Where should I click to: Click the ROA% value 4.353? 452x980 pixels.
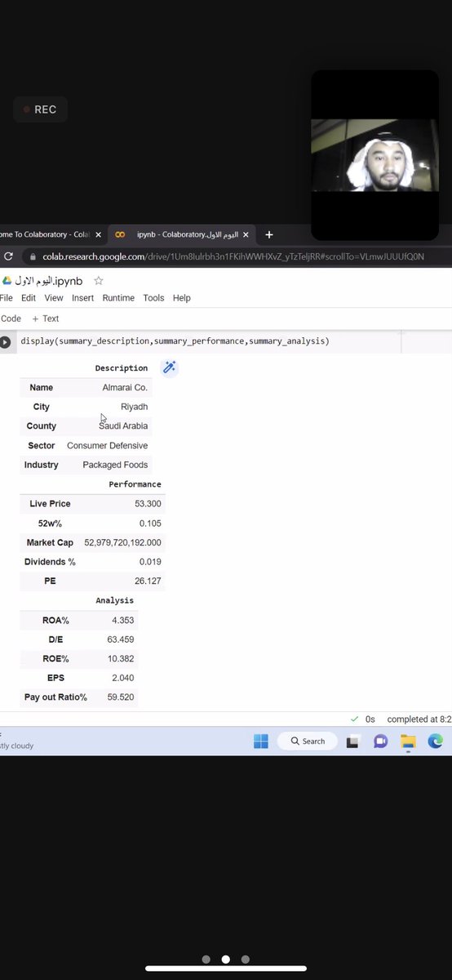point(123,621)
